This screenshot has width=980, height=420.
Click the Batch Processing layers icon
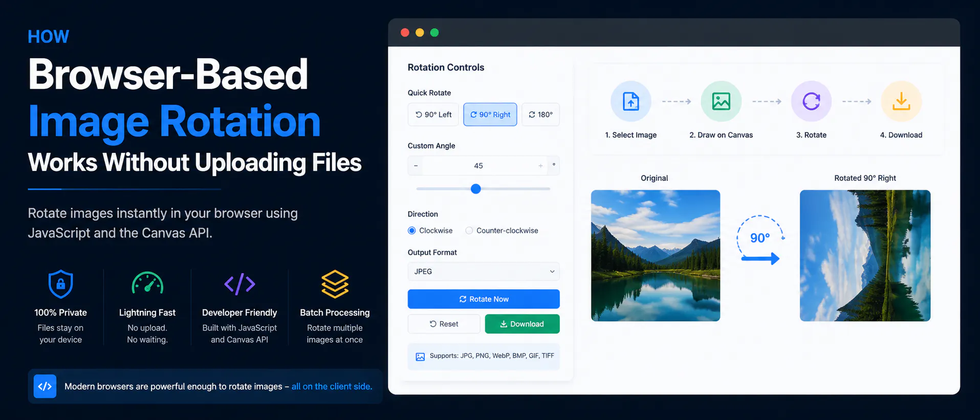coord(335,284)
